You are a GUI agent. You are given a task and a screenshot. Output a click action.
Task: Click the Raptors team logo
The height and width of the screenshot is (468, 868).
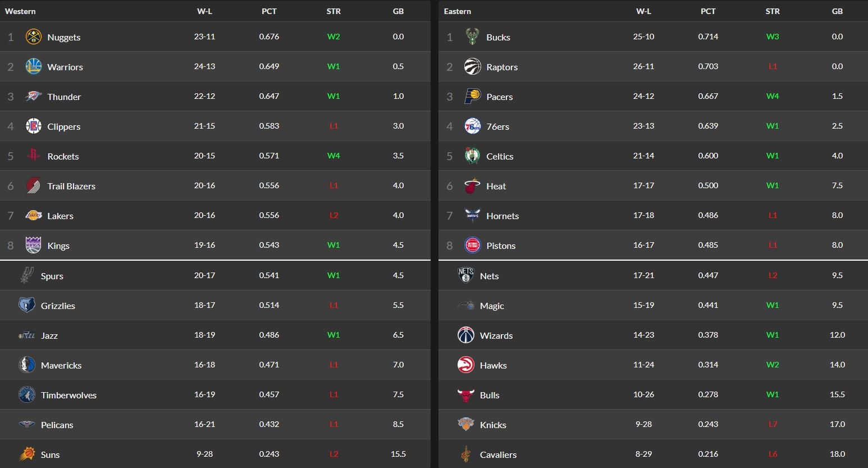pyautogui.click(x=472, y=67)
